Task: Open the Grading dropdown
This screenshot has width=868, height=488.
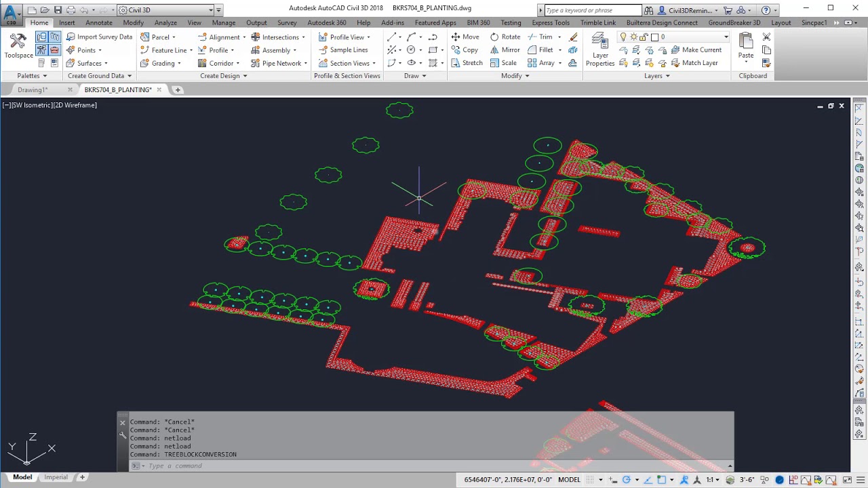Action: (161, 63)
